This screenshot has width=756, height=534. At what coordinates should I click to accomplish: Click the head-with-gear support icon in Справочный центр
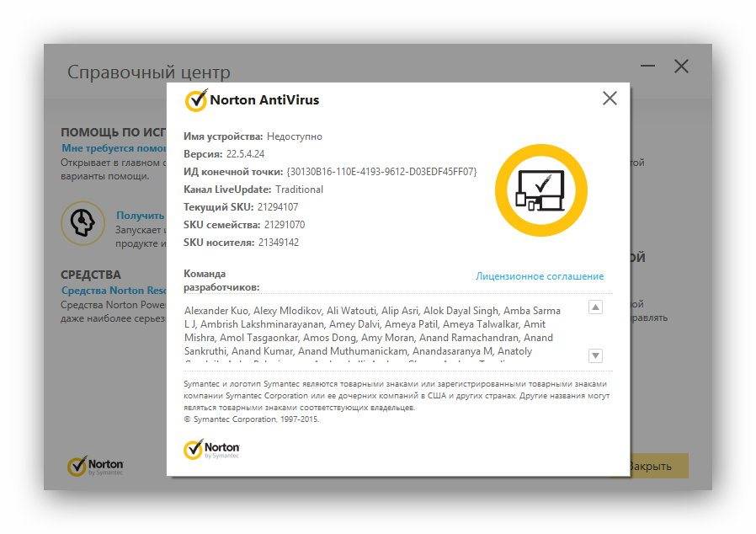click(83, 223)
